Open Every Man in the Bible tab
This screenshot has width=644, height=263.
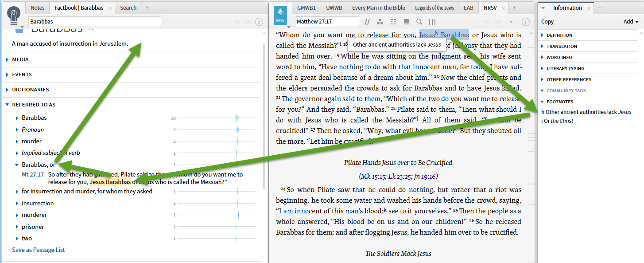[x=379, y=8]
